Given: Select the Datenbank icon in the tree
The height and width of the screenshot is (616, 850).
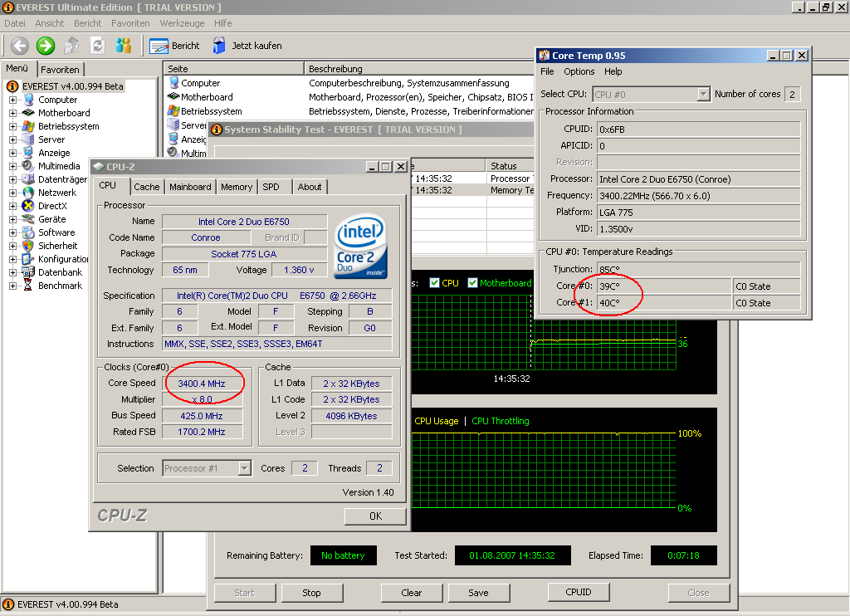Looking at the screenshot, I should [x=29, y=272].
